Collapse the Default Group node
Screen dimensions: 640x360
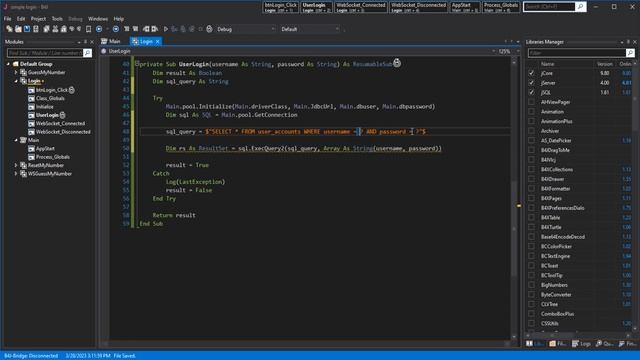coord(8,64)
